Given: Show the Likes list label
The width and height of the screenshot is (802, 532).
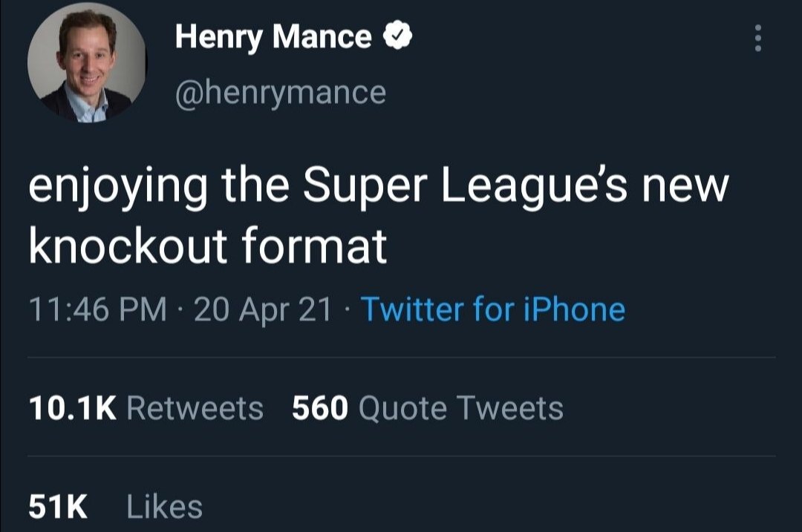Looking at the screenshot, I should [x=165, y=508].
